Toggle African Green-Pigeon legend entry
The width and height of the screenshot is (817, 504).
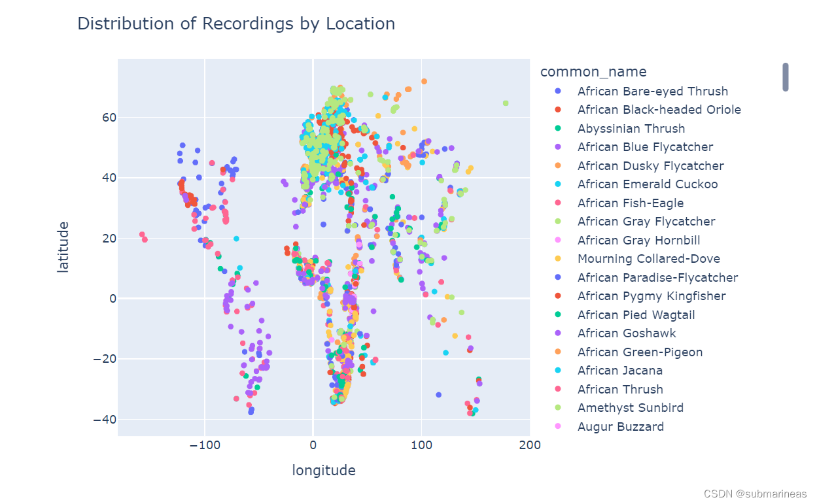[x=628, y=352]
